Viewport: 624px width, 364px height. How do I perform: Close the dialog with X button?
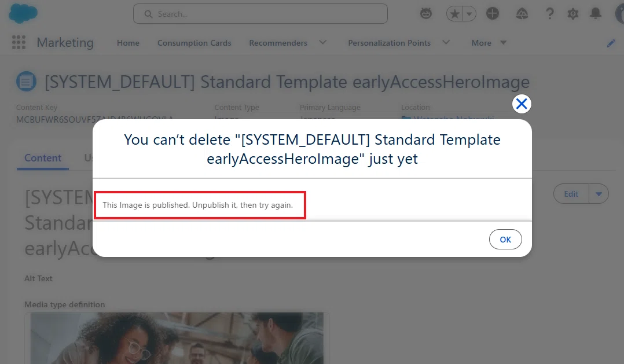point(522,104)
